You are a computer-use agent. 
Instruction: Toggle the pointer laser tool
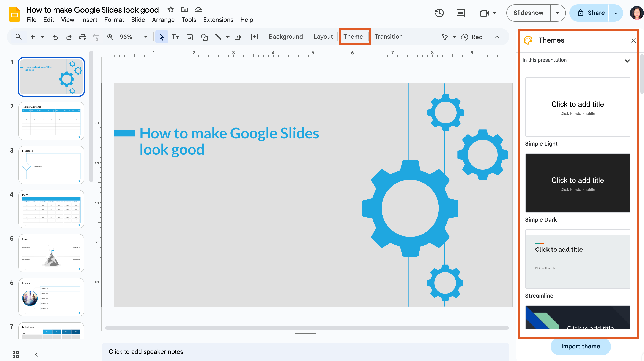(445, 37)
